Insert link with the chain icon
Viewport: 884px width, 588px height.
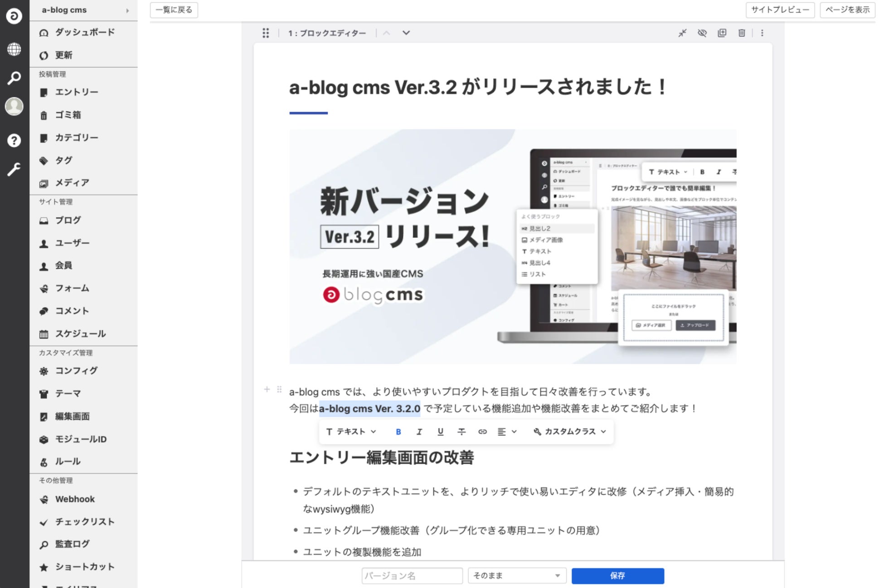tap(482, 432)
